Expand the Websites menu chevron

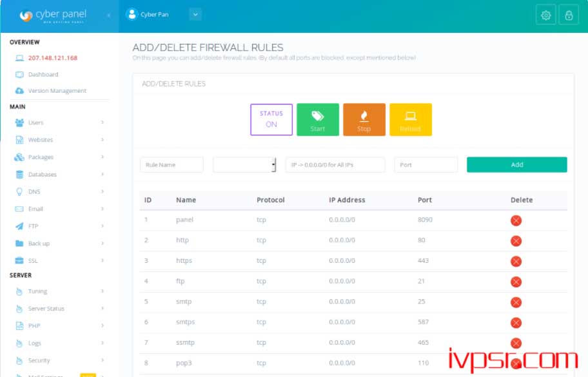pyautogui.click(x=103, y=139)
